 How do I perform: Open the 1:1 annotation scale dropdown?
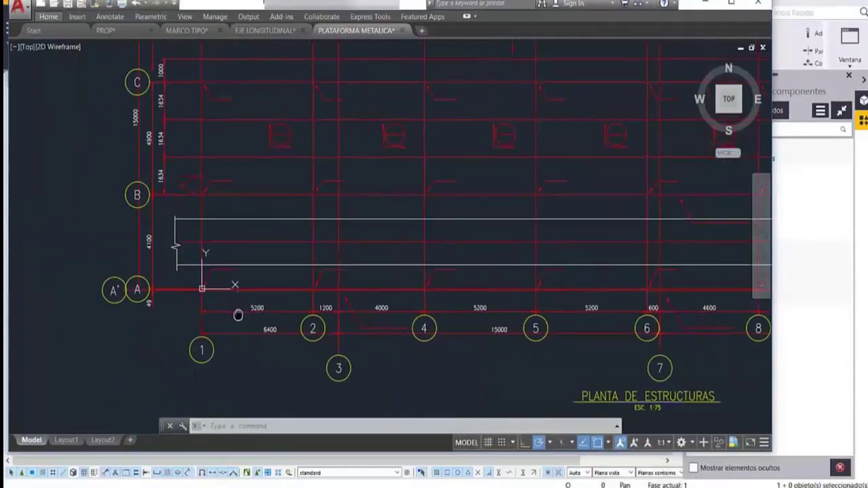pos(663,443)
